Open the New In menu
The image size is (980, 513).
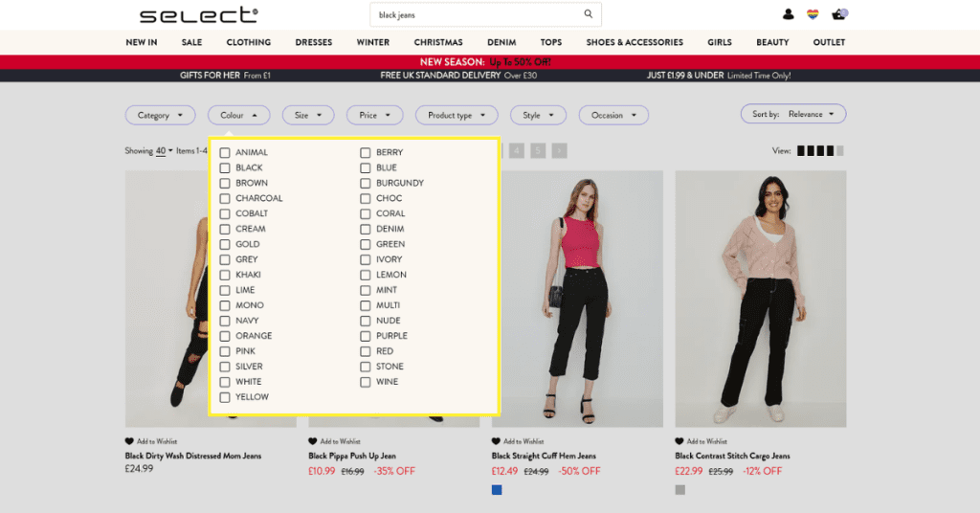(142, 42)
